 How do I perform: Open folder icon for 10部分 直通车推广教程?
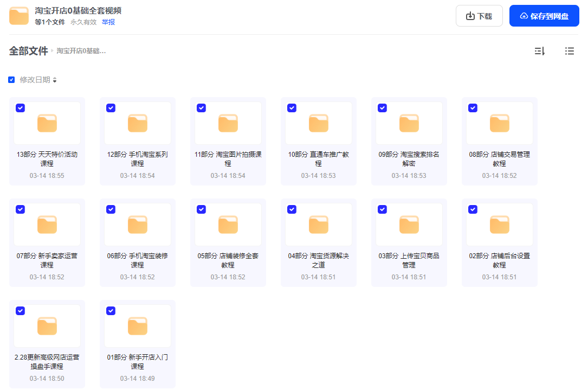coord(318,123)
